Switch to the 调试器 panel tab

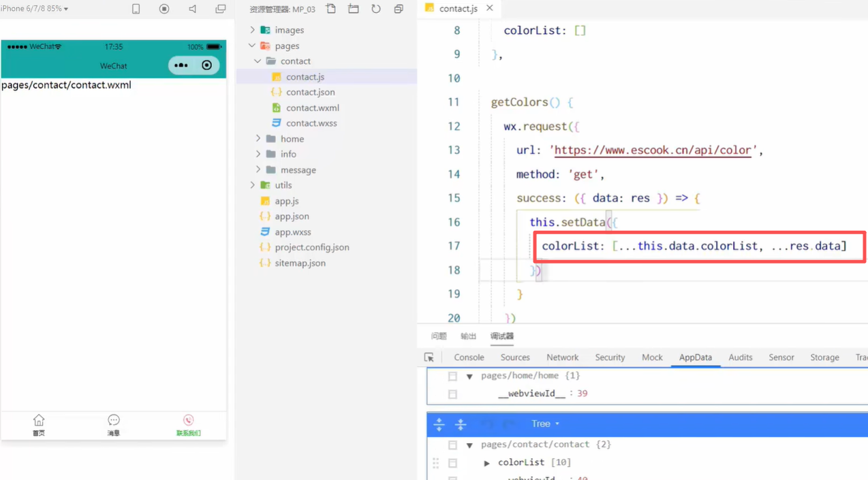coord(502,336)
